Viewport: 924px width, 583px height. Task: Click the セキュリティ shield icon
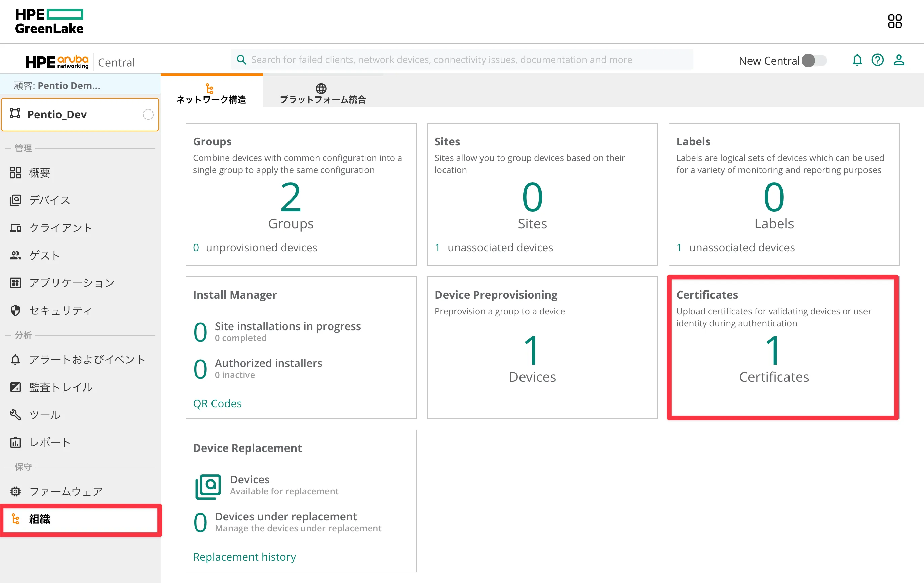15,310
